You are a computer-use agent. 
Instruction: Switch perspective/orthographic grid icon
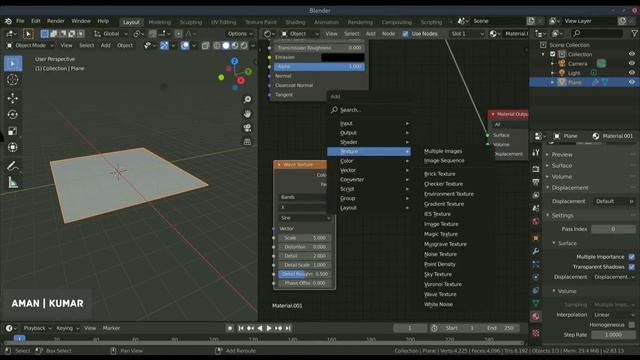247,142
